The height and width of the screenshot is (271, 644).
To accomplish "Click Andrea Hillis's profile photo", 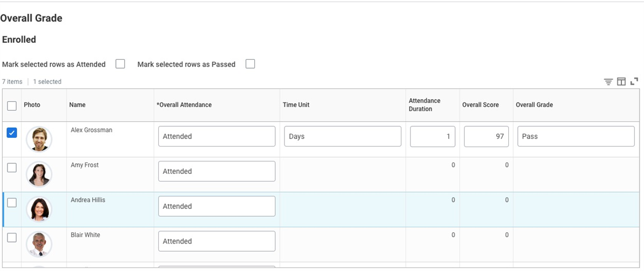I will coord(39,209).
